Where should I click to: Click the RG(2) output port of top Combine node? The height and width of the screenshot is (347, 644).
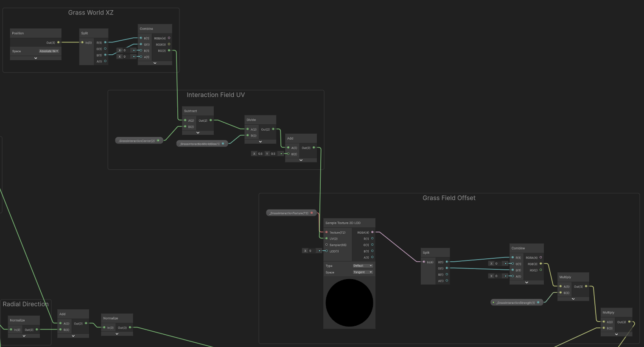point(169,50)
